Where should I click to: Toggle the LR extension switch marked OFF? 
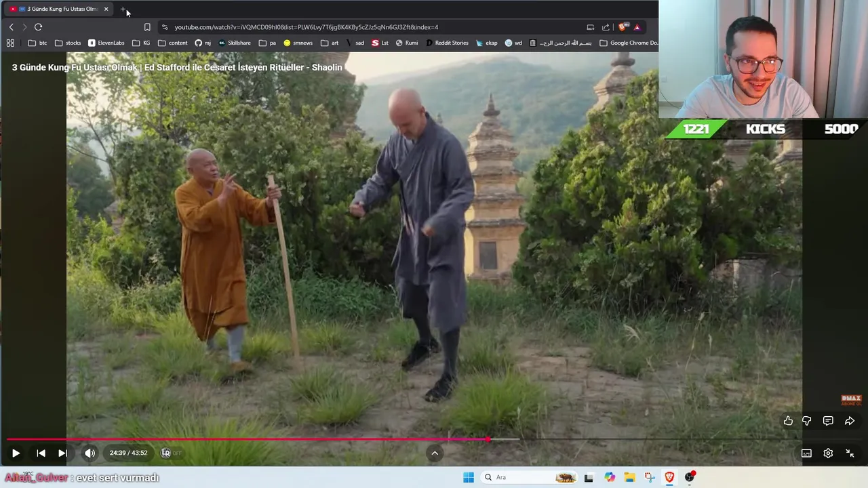pos(171,453)
